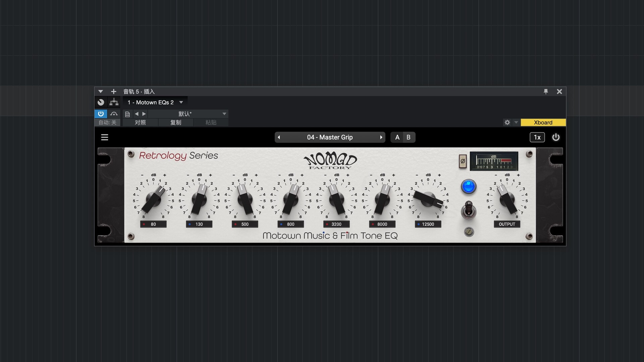Select comparison slot A
The width and height of the screenshot is (644, 362).
click(x=397, y=137)
